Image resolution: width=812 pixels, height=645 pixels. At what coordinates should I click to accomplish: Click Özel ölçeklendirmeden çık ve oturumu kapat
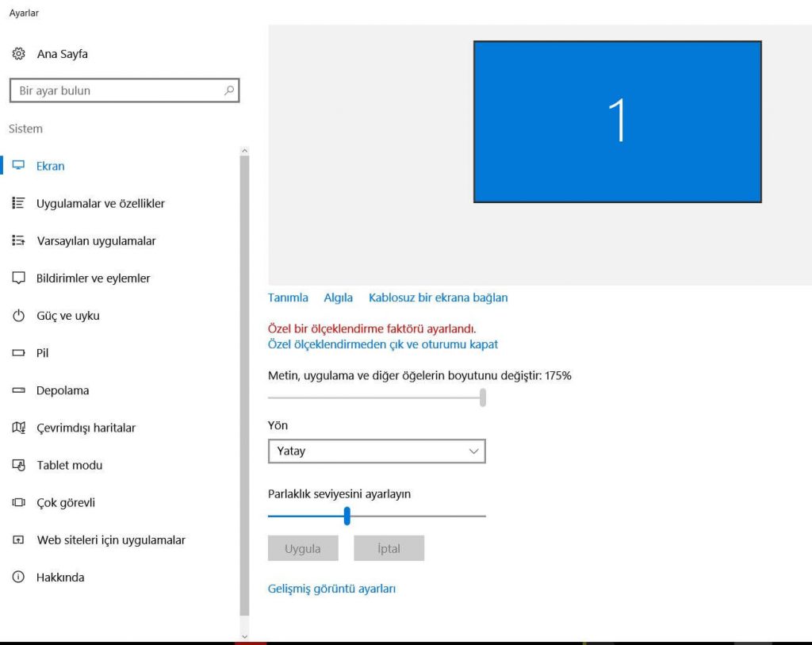(x=383, y=344)
